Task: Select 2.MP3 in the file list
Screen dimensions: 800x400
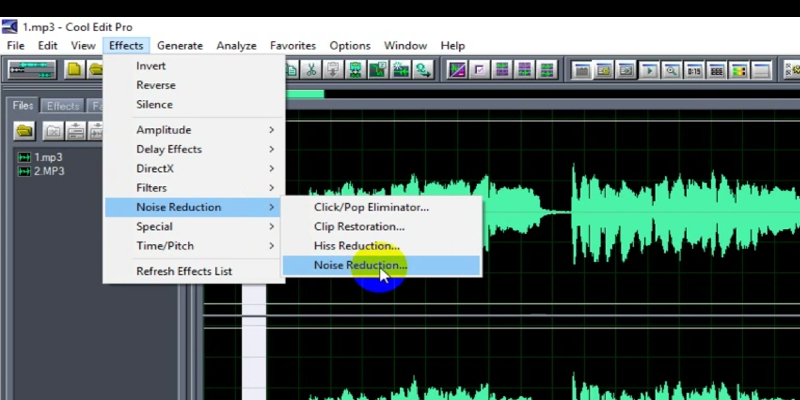Action: pos(49,171)
